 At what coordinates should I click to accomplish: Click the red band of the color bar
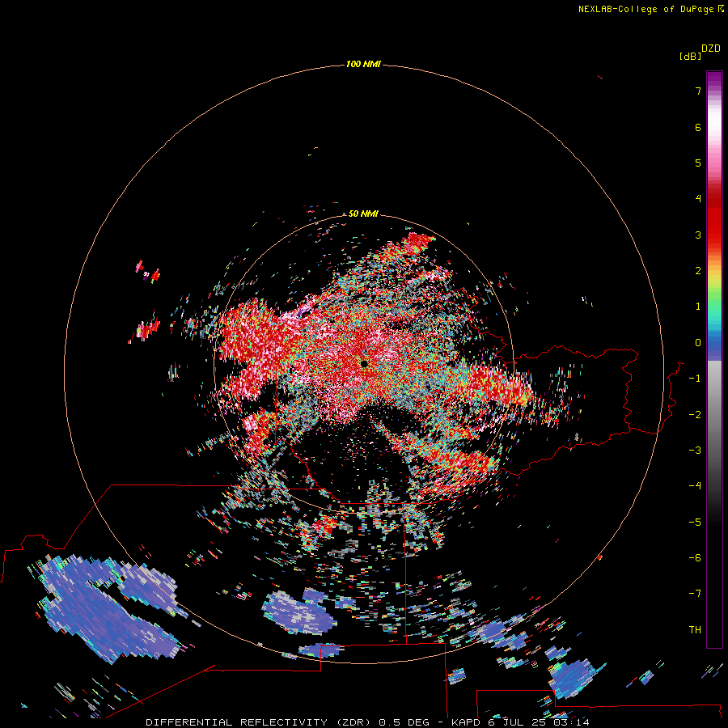(714, 223)
